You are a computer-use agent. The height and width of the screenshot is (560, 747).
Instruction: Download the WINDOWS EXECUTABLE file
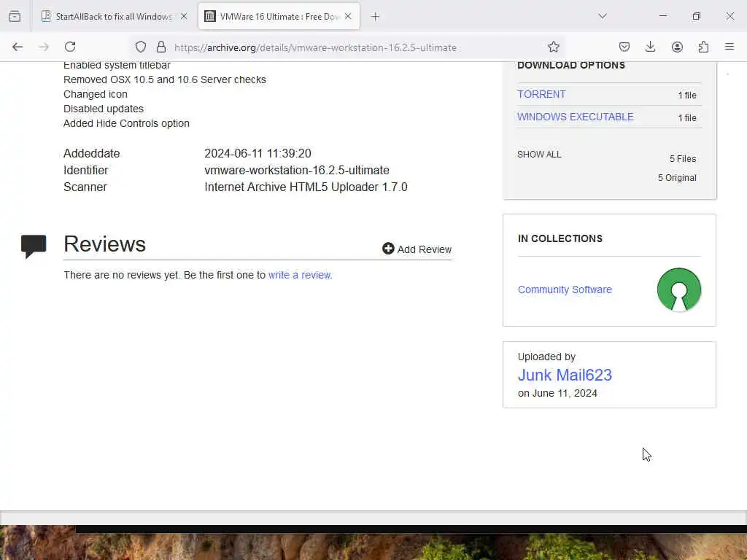(576, 117)
